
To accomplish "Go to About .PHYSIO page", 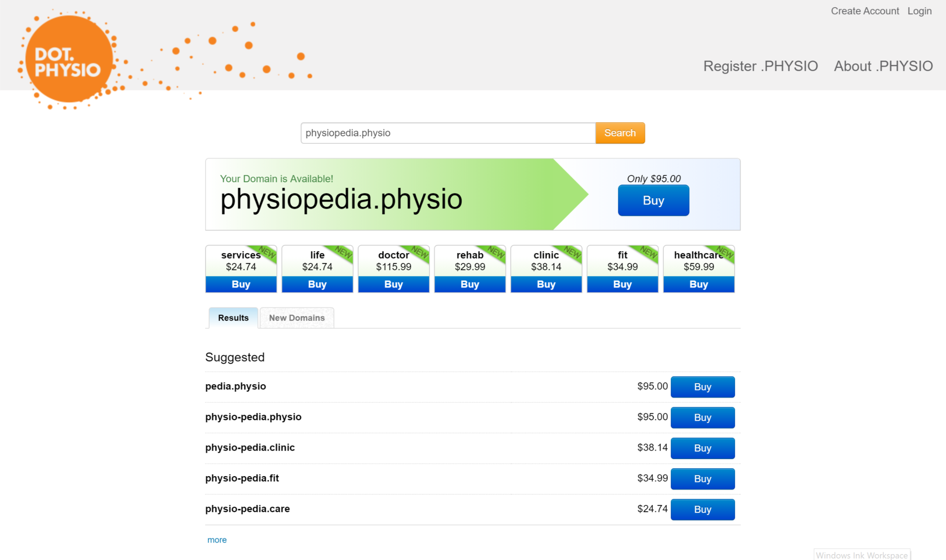I will (x=883, y=66).
